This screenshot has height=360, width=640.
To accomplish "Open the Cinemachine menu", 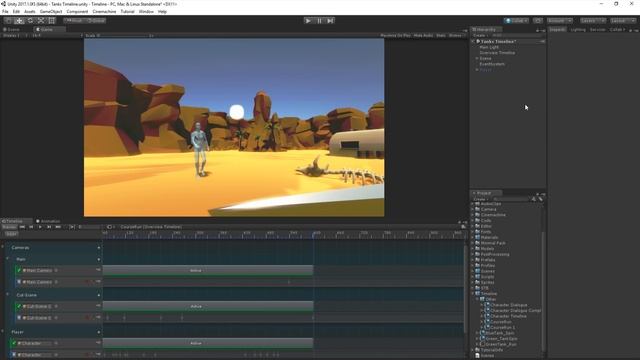I will [104, 11].
